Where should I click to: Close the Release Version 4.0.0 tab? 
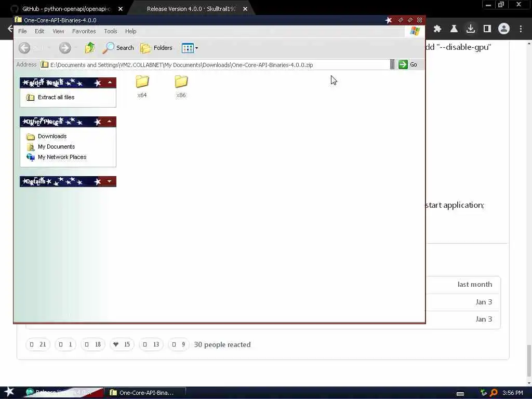[x=245, y=9]
